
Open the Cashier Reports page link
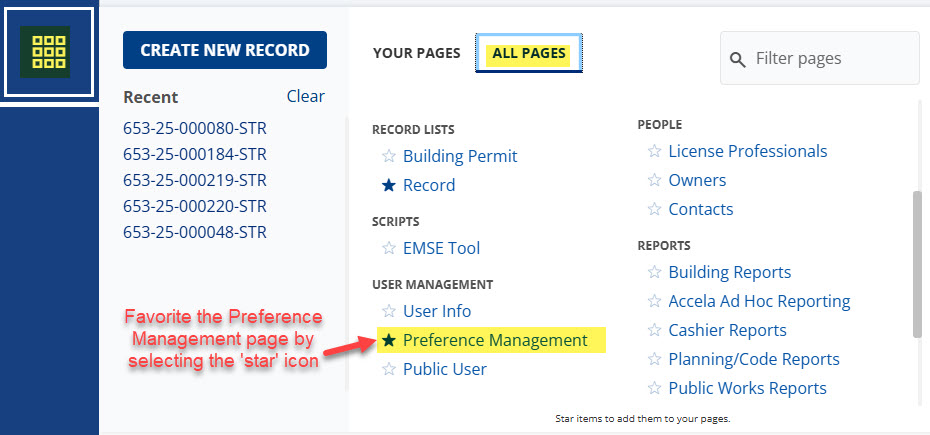(727, 330)
